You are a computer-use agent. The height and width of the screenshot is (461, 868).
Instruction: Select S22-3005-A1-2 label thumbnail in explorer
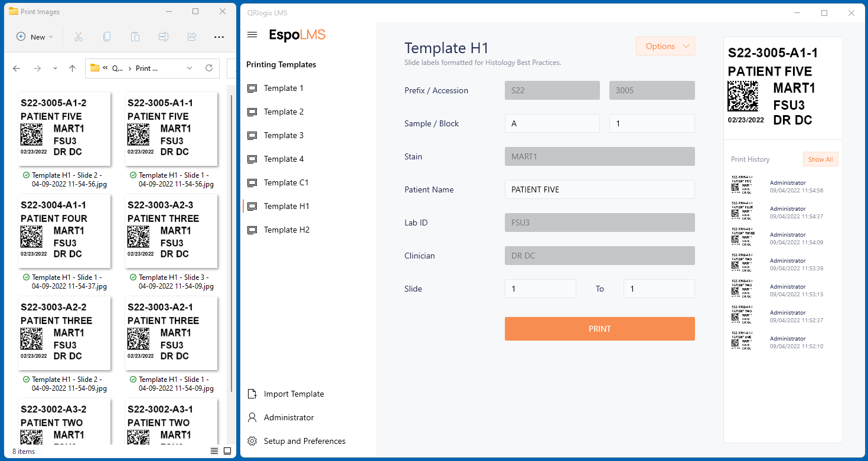(x=64, y=129)
